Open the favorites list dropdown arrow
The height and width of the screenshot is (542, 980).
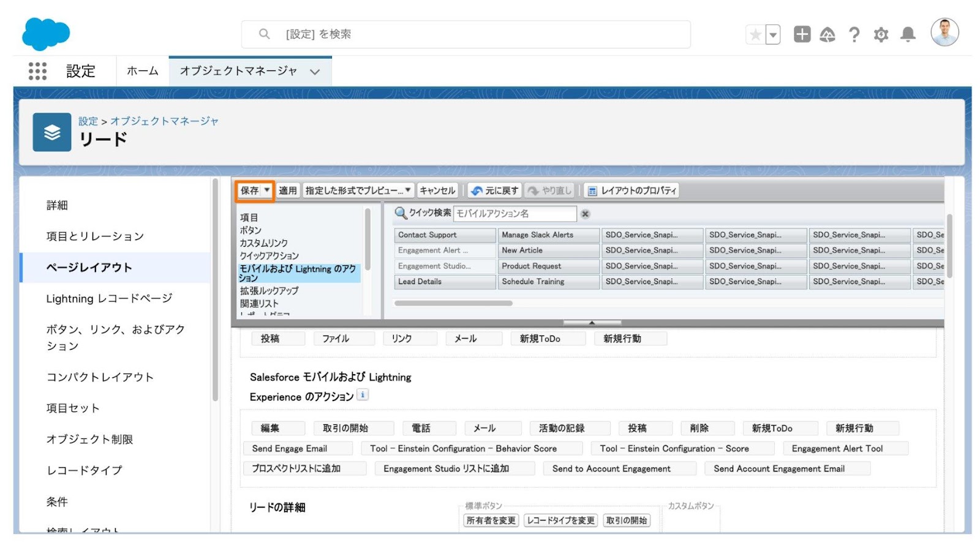click(773, 35)
